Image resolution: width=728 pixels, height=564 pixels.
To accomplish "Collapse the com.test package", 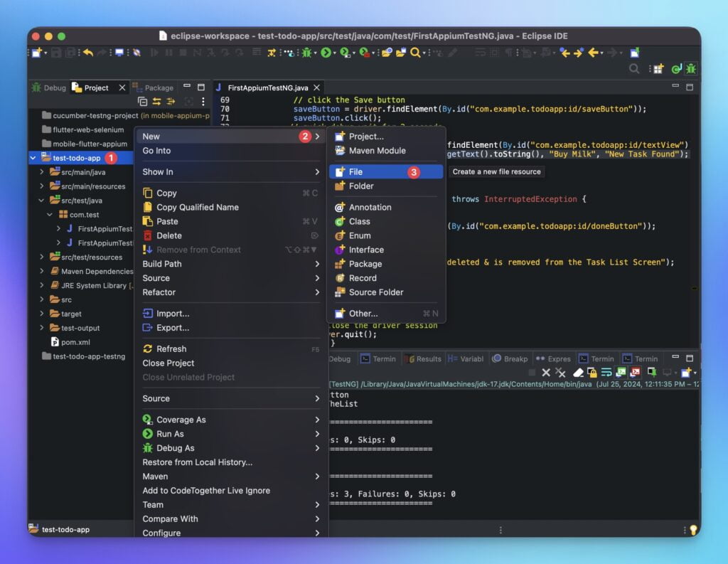I will [50, 215].
